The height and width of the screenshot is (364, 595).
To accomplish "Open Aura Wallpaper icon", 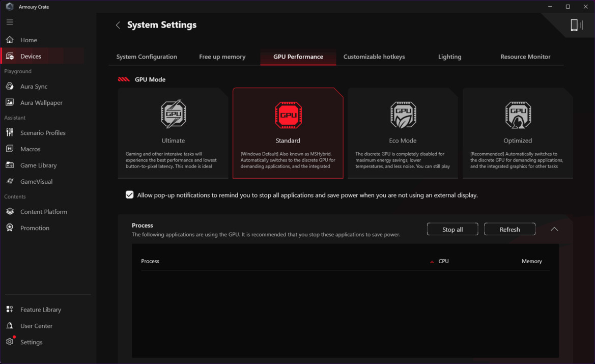I will tap(10, 102).
